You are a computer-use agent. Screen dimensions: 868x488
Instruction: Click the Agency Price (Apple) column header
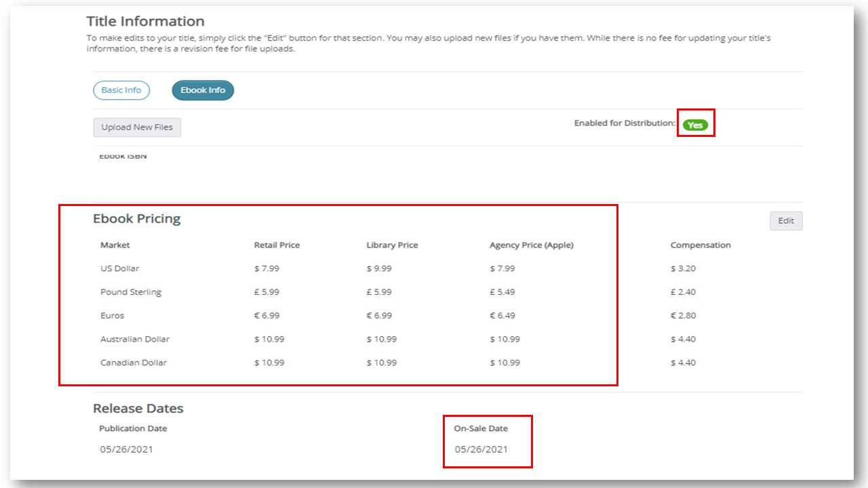point(532,245)
